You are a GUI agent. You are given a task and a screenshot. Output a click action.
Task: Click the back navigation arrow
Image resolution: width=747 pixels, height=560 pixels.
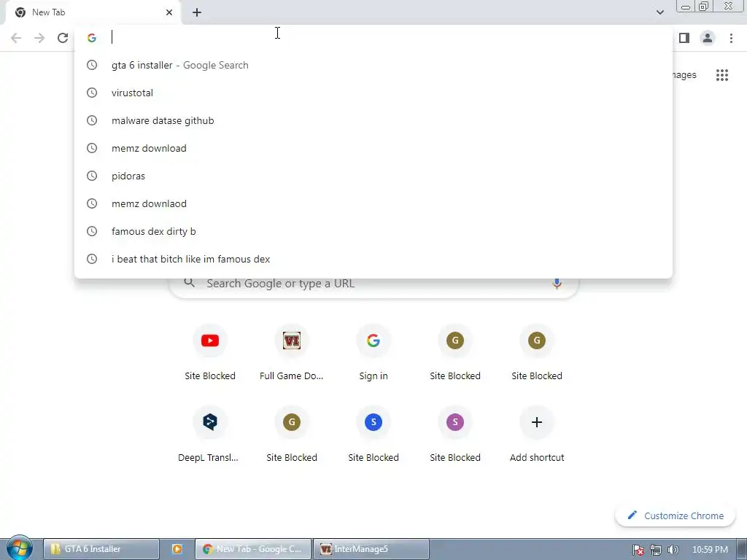[x=16, y=38]
